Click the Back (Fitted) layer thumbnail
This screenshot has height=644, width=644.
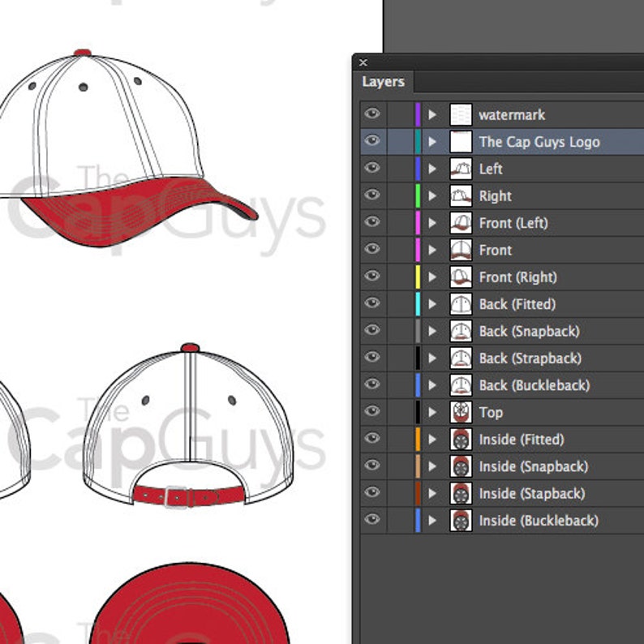point(461,304)
